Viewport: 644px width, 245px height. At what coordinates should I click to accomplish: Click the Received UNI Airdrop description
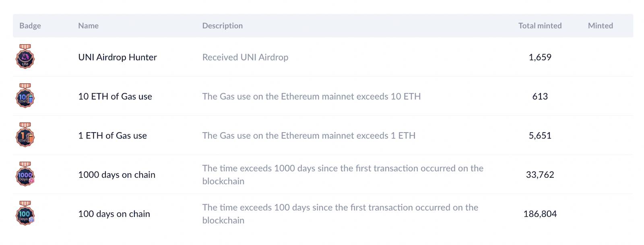click(245, 57)
